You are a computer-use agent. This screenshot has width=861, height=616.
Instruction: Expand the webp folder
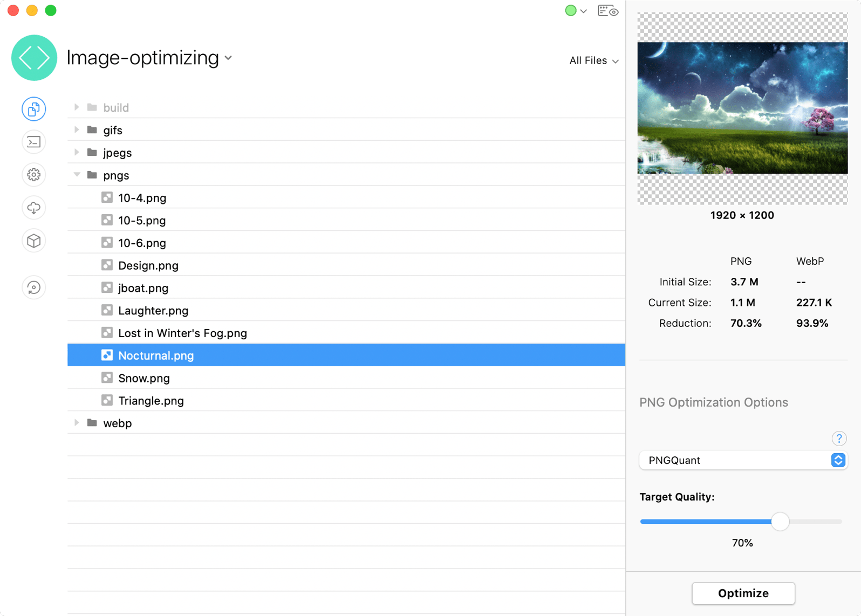point(77,423)
